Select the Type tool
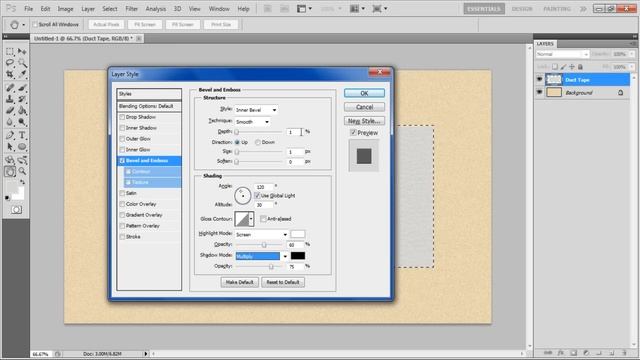Viewport: 640px width, 360px height. pyautogui.click(x=22, y=135)
